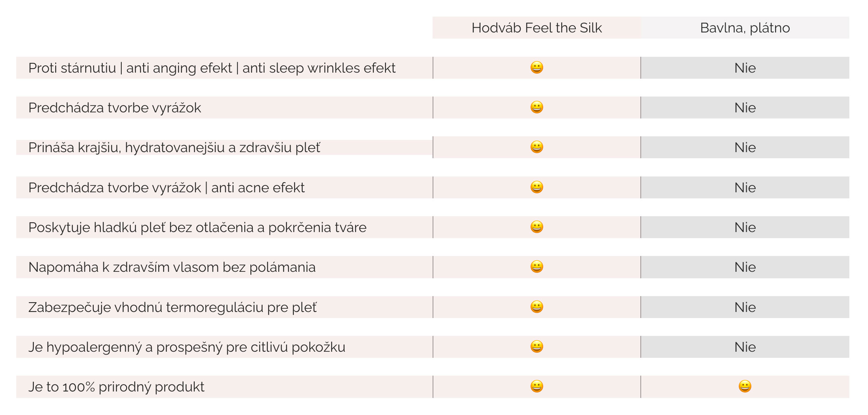
Task: Click the Proti stárnutiu anti aging row label
Action: 212,68
